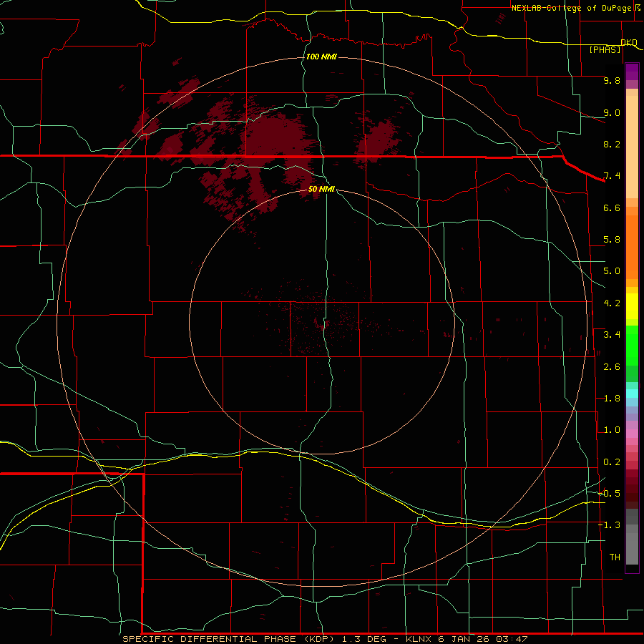Select the 1.3 DEG elevation text in the caption

tap(365, 639)
